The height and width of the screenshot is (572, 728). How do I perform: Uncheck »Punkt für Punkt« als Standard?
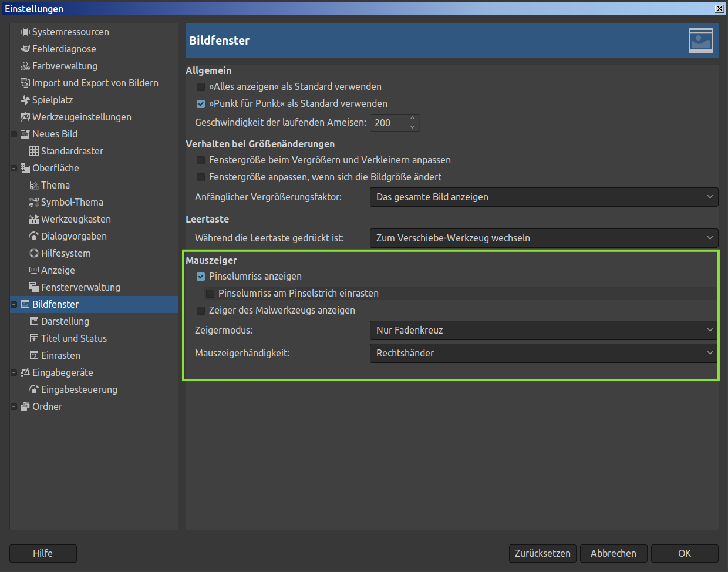click(201, 104)
